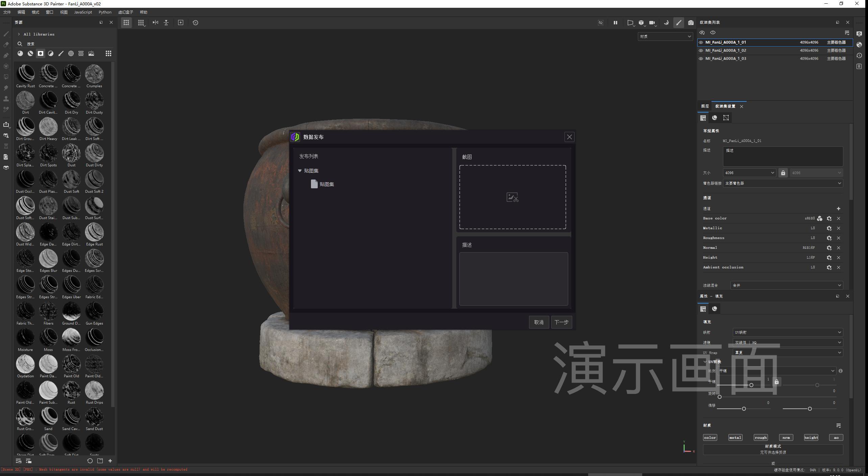
Task: Open the Python menu
Action: 105,12
